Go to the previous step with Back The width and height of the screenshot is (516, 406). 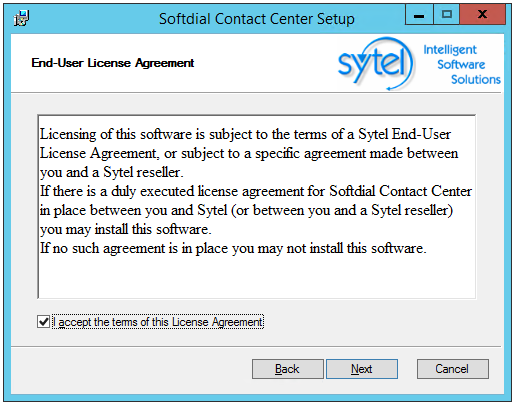288,369
